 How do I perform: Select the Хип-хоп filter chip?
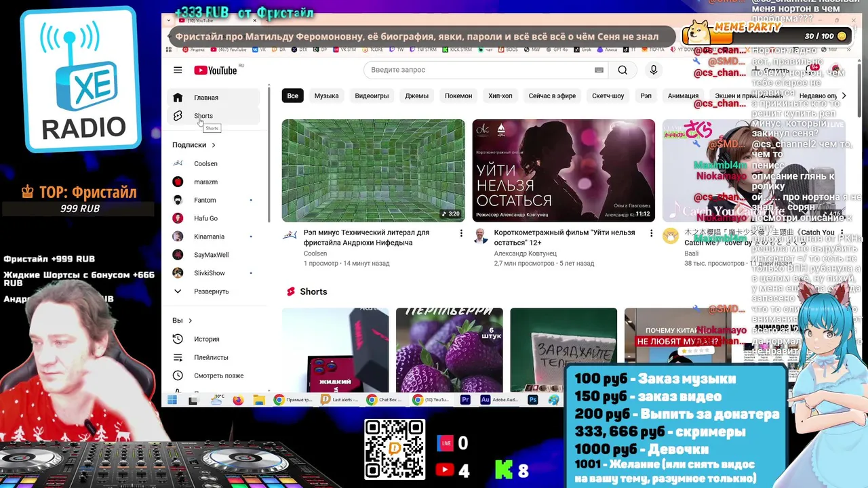500,96
